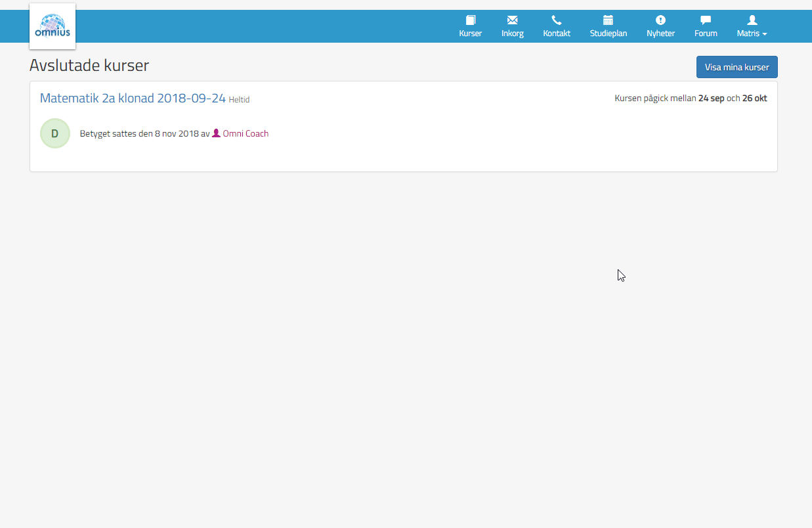The height and width of the screenshot is (528, 812).
Task: Open the Omni Coach profile link
Action: [246, 134]
